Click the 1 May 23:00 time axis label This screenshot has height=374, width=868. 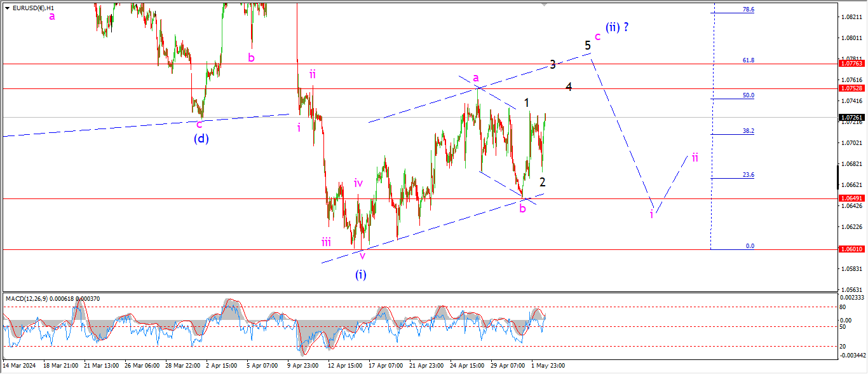click(548, 366)
